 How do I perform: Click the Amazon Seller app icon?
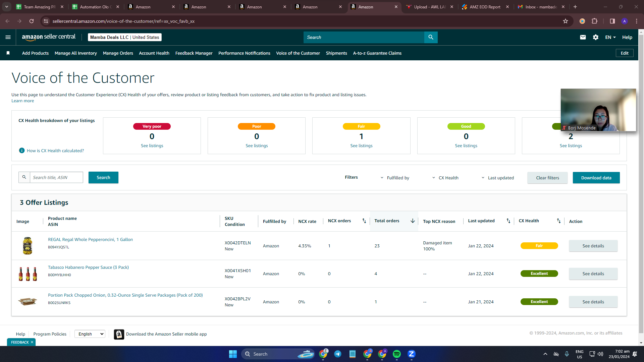[x=119, y=334]
